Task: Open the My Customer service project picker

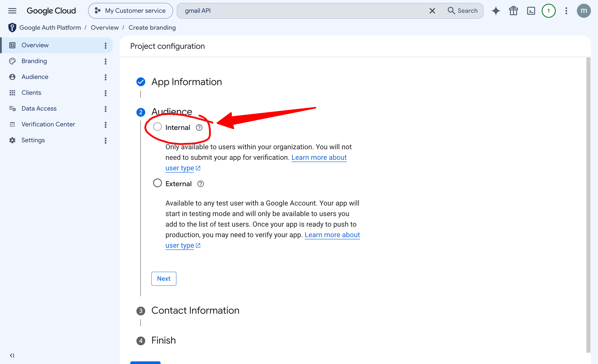Action: pyautogui.click(x=130, y=11)
